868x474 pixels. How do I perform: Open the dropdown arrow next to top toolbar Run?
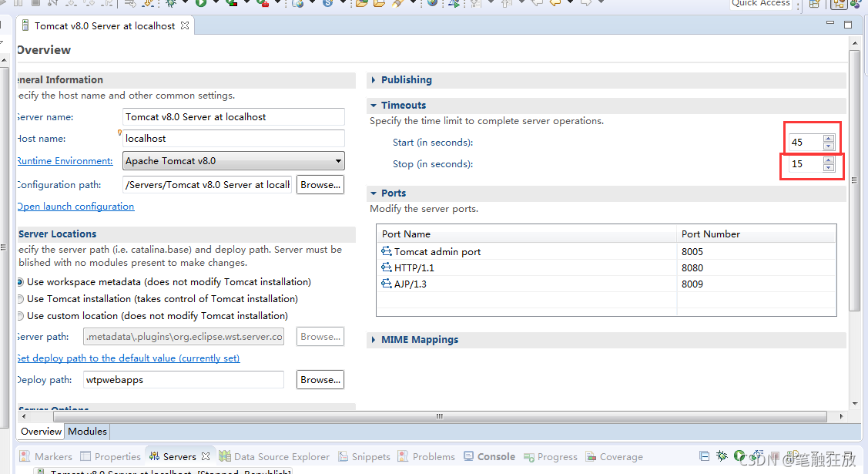coord(216,3)
